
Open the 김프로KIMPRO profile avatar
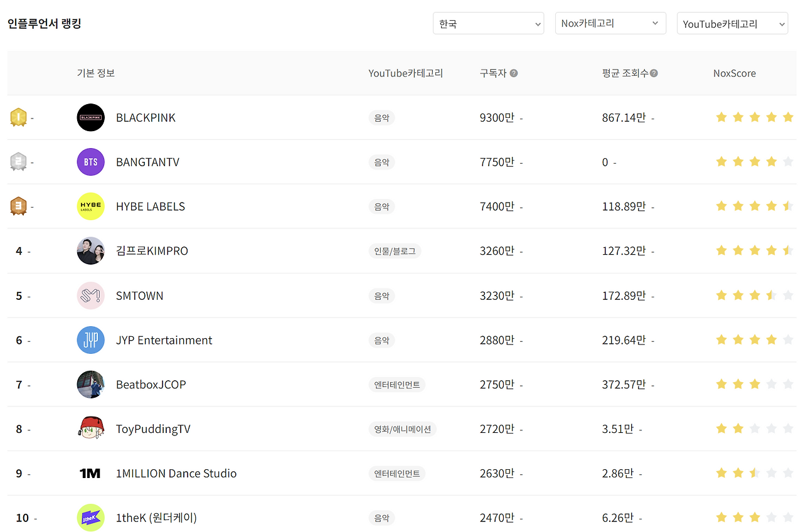90,251
